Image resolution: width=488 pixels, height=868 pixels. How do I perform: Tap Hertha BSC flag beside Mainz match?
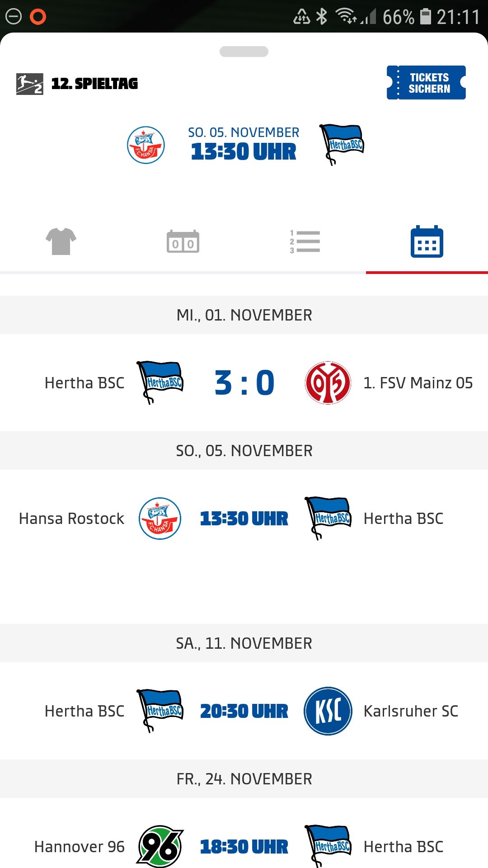point(160,382)
